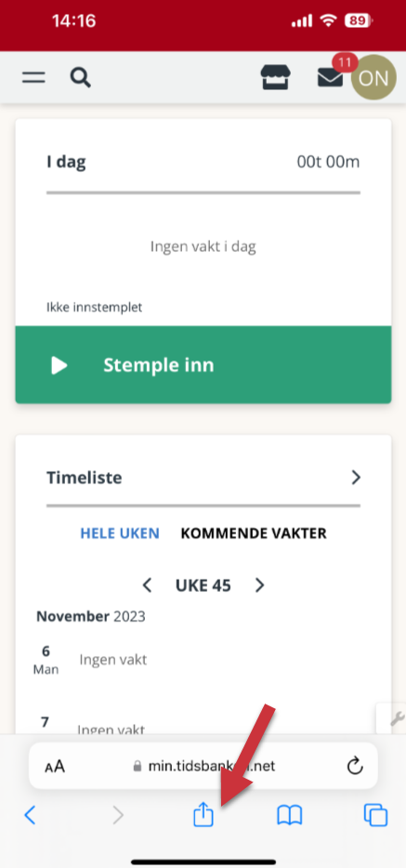Go back with Safari back arrow
Image resolution: width=406 pixels, height=868 pixels.
[31, 815]
